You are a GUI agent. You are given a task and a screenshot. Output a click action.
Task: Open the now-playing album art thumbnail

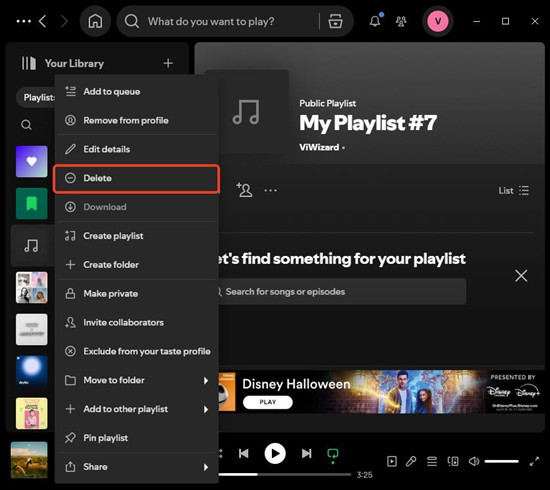pyautogui.click(x=29, y=460)
